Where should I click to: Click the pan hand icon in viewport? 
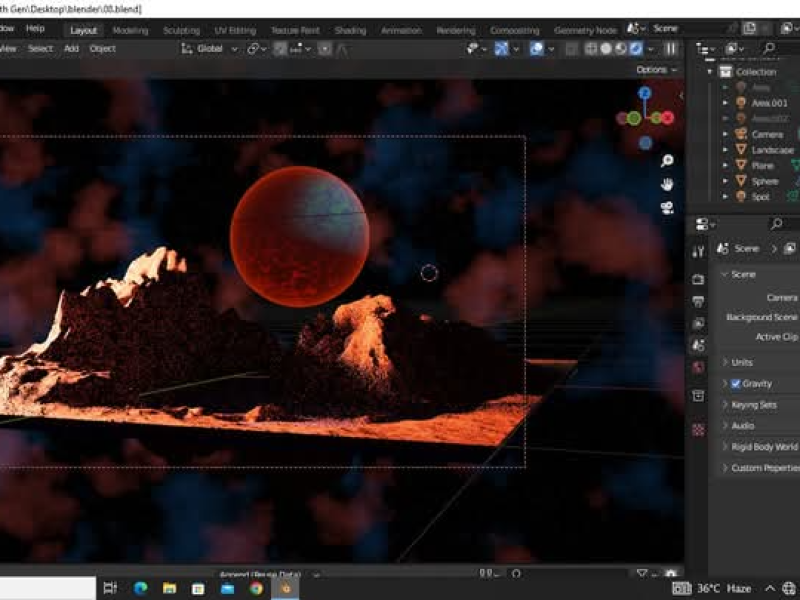click(x=667, y=184)
